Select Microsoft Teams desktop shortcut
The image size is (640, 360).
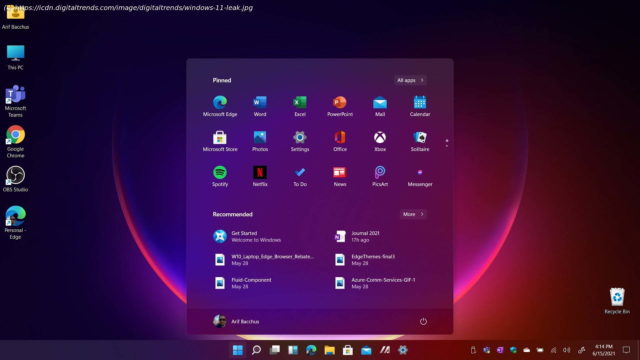coord(15,101)
